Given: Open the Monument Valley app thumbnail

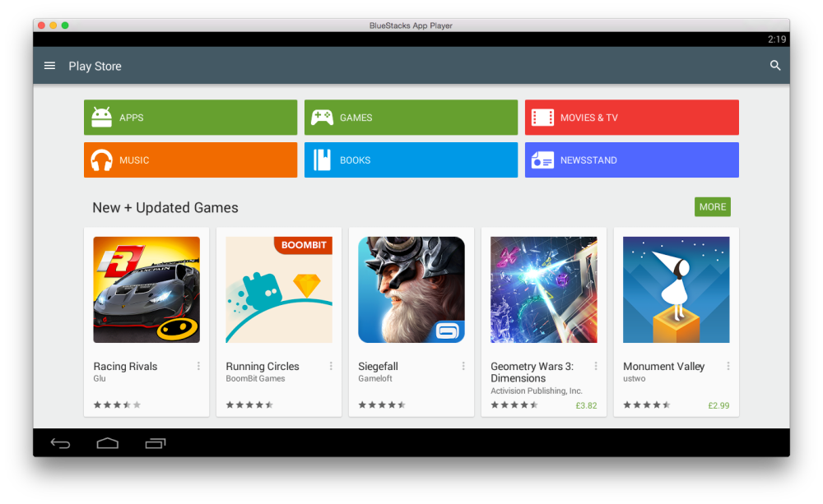Looking at the screenshot, I should pyautogui.click(x=676, y=289).
